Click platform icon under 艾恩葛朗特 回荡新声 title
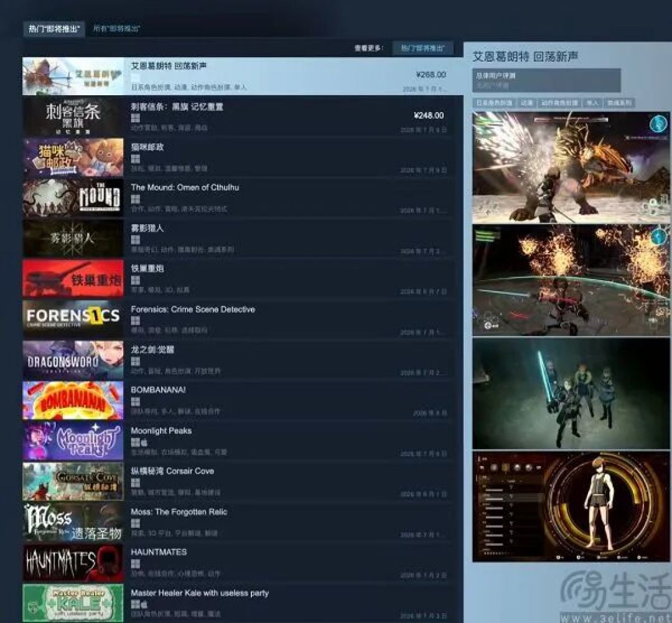Image resolution: width=672 pixels, height=623 pixels. [x=136, y=78]
